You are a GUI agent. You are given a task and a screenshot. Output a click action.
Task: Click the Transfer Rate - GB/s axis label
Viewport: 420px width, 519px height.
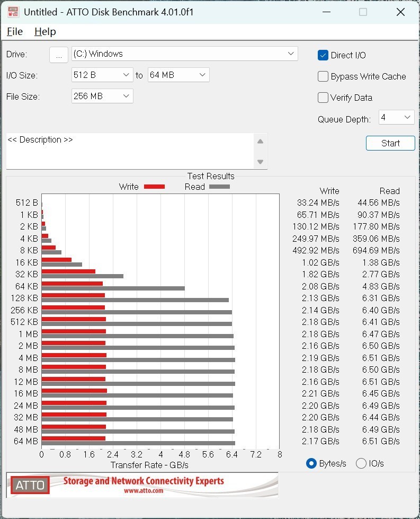click(x=149, y=465)
